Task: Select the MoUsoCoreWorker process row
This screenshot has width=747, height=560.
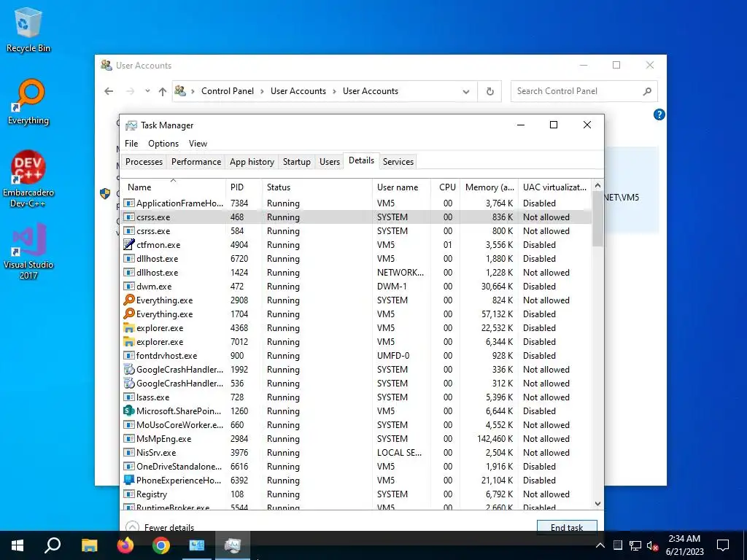Action: pos(356,425)
